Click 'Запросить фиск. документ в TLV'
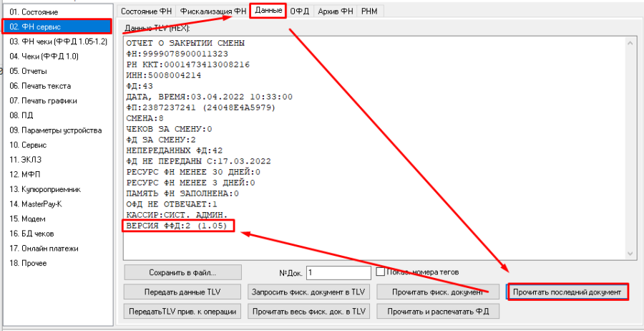The width and height of the screenshot is (644, 331). (308, 292)
